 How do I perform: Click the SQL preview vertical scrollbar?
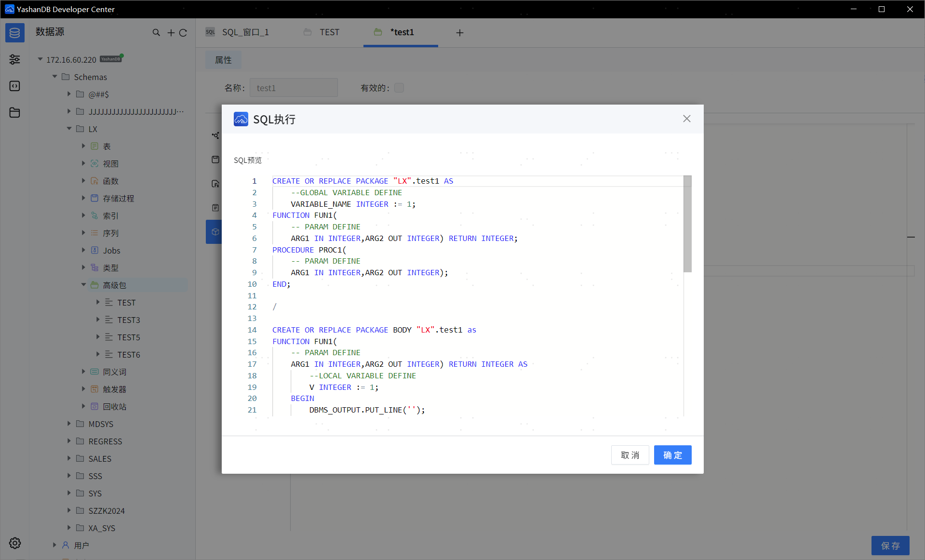tap(687, 225)
